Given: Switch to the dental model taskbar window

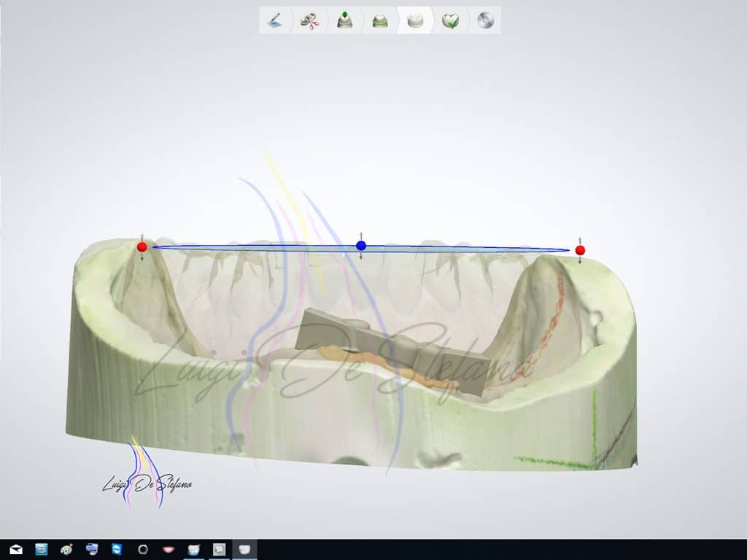Looking at the screenshot, I should pos(194,549).
